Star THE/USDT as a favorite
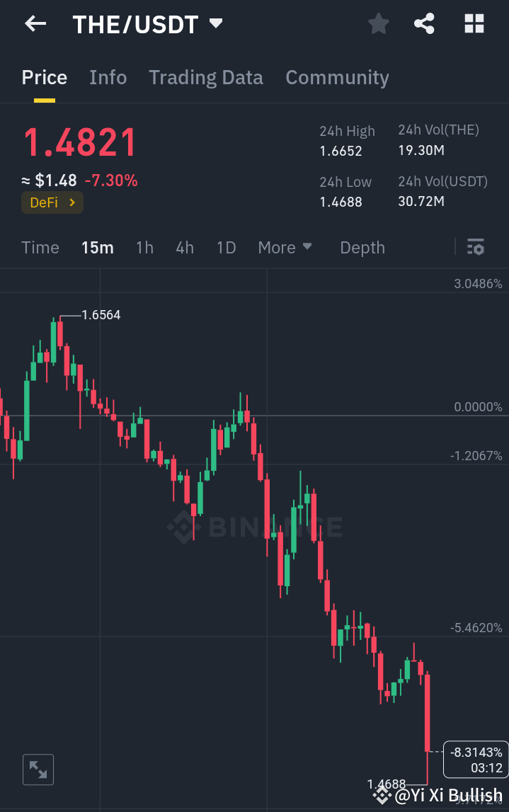The height and width of the screenshot is (812, 509). tap(378, 23)
